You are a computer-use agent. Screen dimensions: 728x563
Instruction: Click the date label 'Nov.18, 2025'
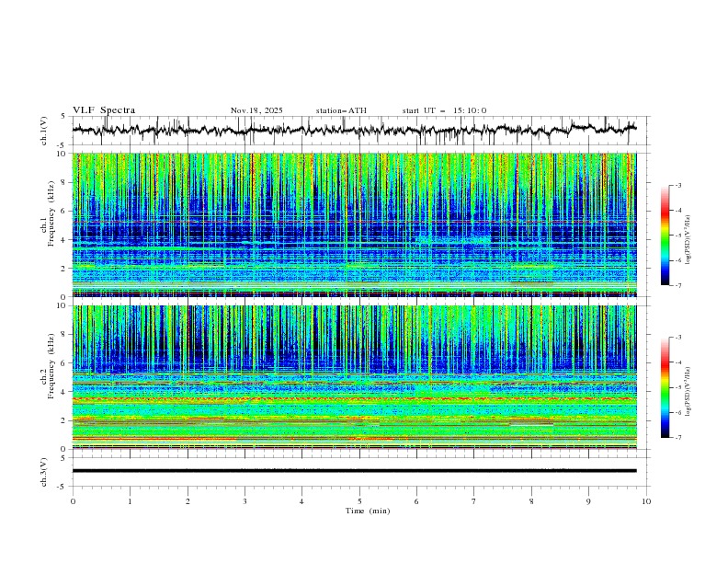pyautogui.click(x=256, y=110)
